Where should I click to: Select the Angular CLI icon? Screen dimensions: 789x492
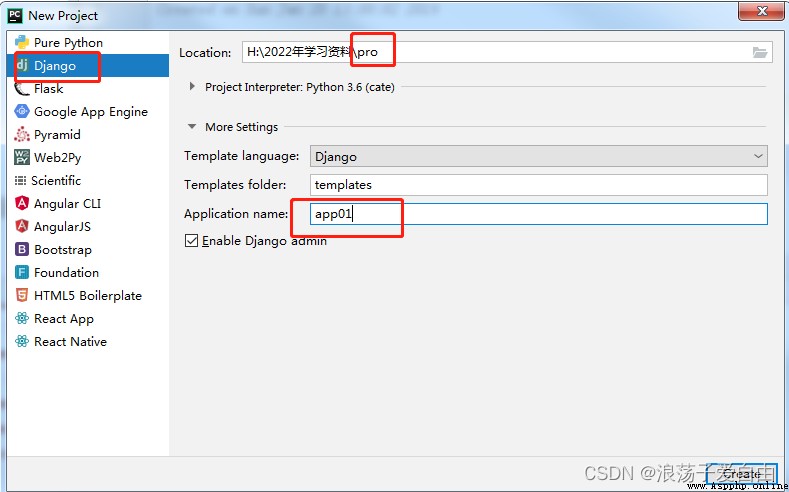(22, 203)
